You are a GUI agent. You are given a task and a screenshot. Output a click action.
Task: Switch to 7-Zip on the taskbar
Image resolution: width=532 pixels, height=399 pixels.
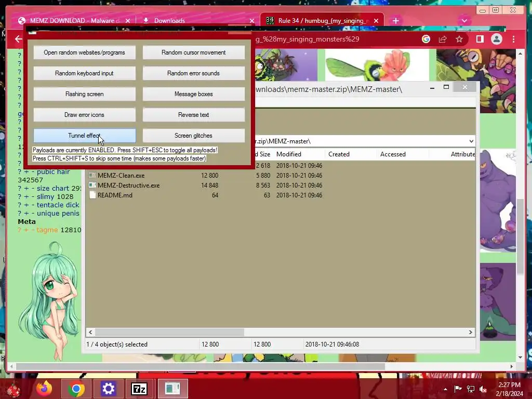(x=139, y=389)
